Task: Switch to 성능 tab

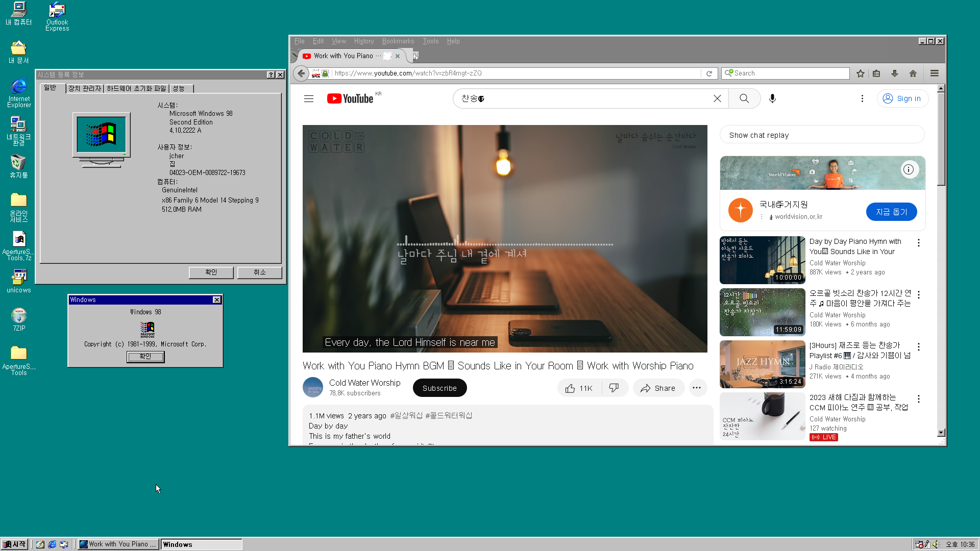Action: tap(181, 89)
